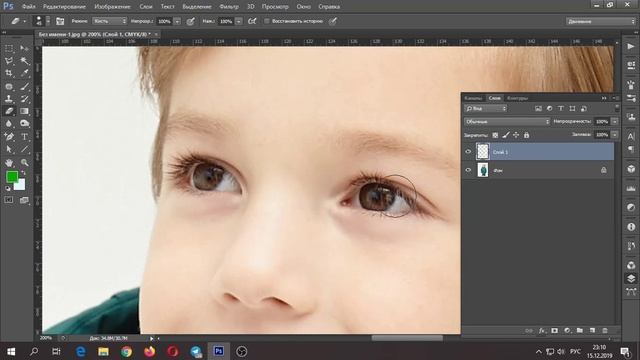Select the Move tool
Screen dimensions: 640x360
pos(24,49)
